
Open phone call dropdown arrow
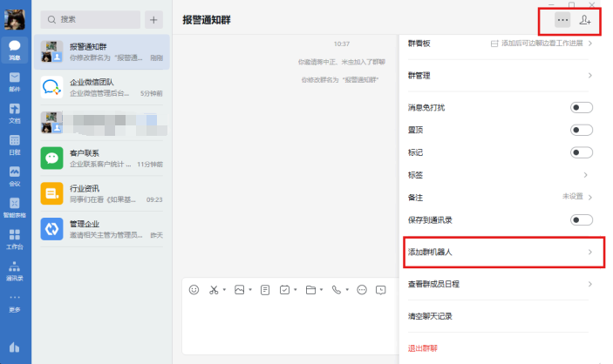point(347,290)
